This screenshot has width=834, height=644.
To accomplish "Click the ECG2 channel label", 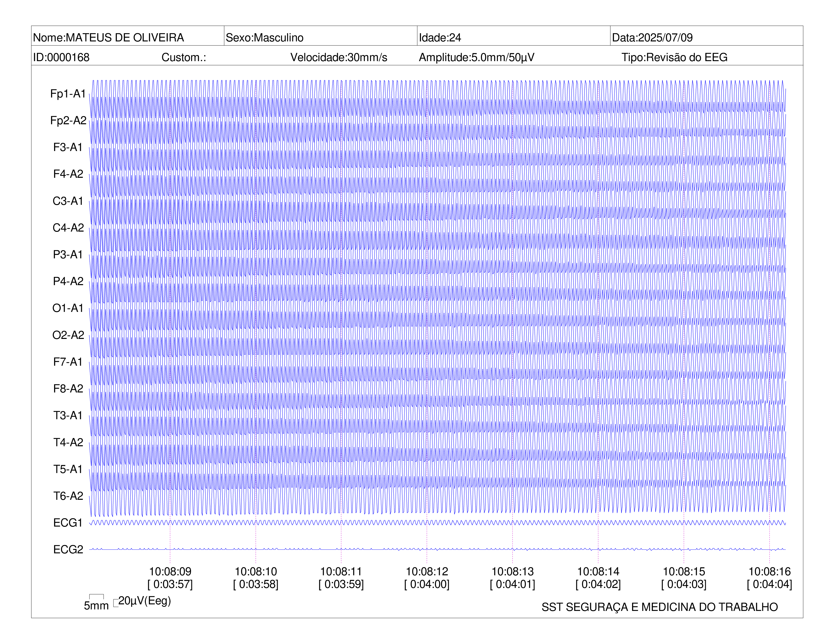I will 68,549.
